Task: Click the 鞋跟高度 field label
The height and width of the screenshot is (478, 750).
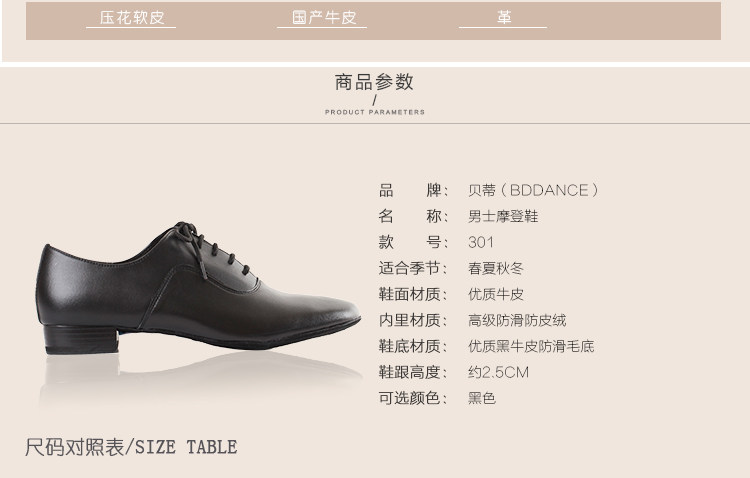Action: tap(413, 372)
